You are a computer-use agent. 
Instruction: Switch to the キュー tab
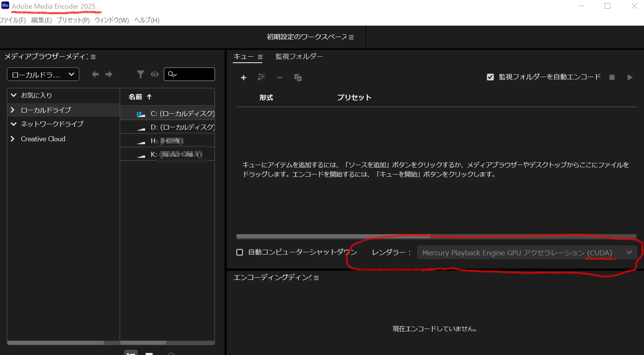[x=243, y=57]
